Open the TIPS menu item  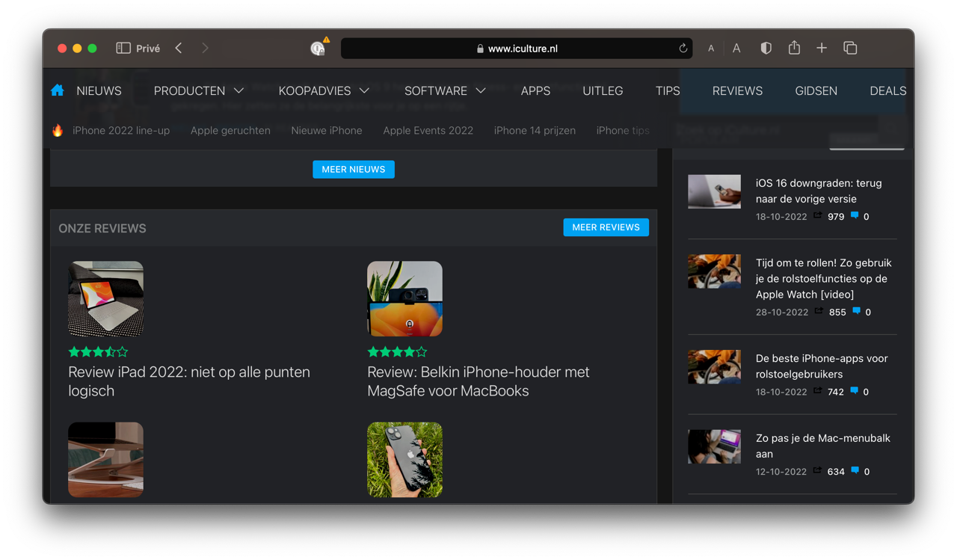(x=668, y=90)
